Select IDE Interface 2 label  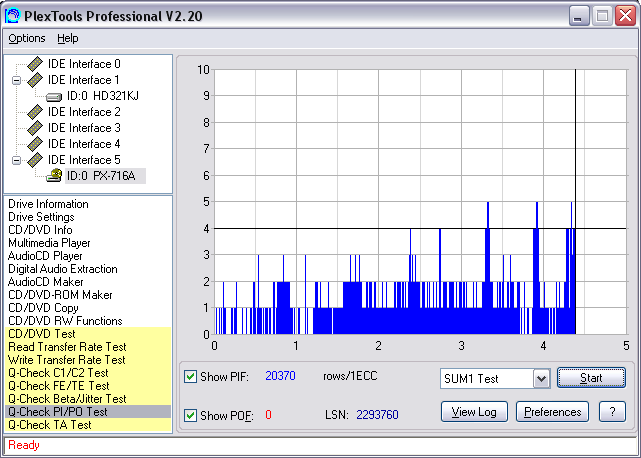(84, 112)
